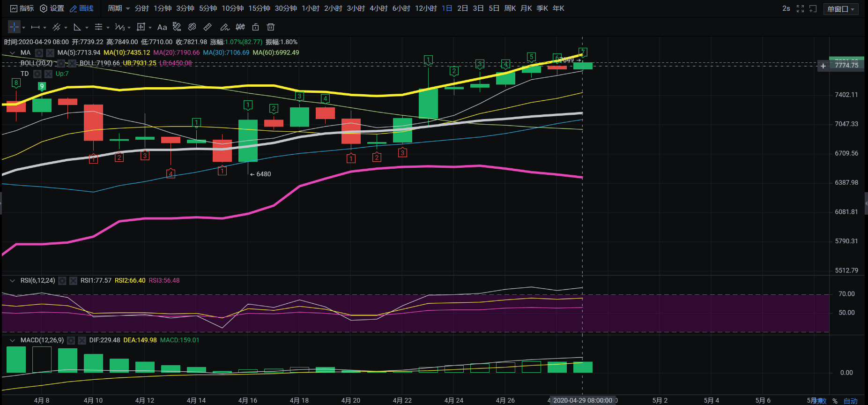The width and height of the screenshot is (868, 405).
Task: Switch to 4小时 interval
Action: pos(378,8)
